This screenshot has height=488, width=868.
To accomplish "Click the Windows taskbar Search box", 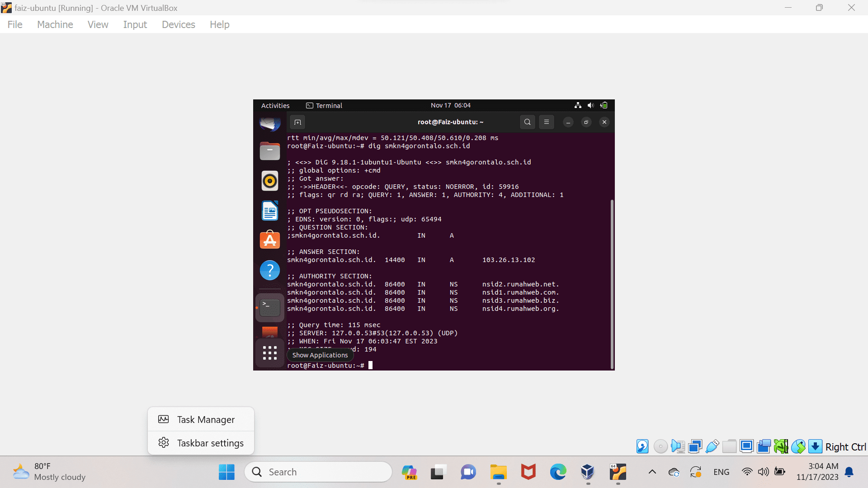I will pos(318,472).
